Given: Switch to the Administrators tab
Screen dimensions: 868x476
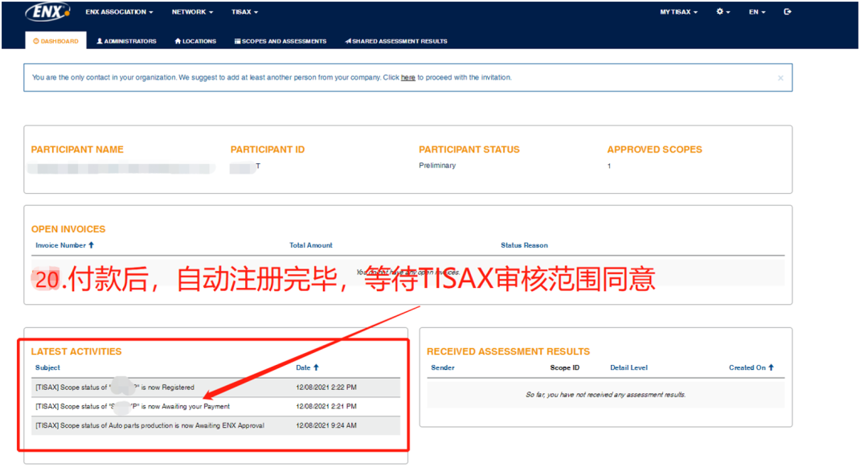Looking at the screenshot, I should (x=127, y=41).
